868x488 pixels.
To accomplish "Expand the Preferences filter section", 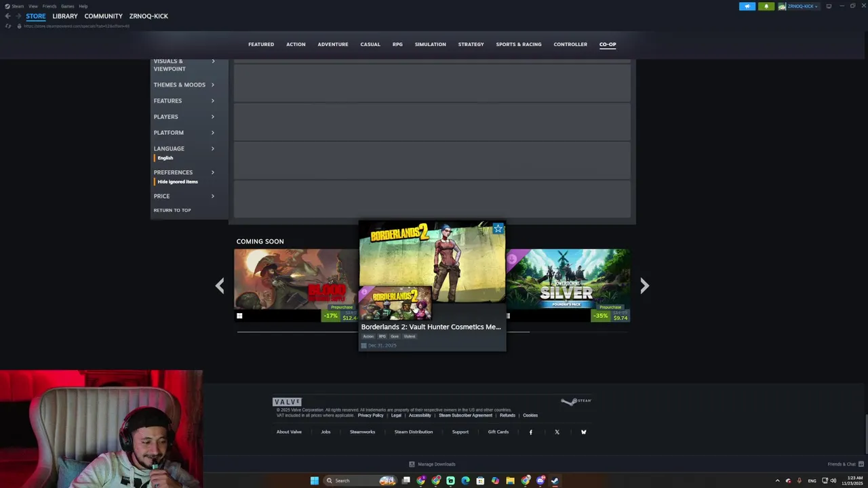I will [184, 172].
